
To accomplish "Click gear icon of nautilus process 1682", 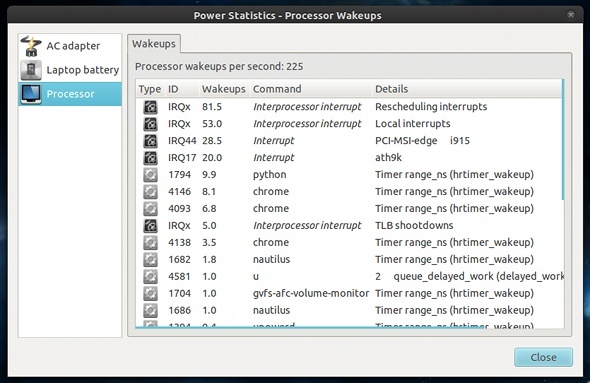I will tap(151, 259).
